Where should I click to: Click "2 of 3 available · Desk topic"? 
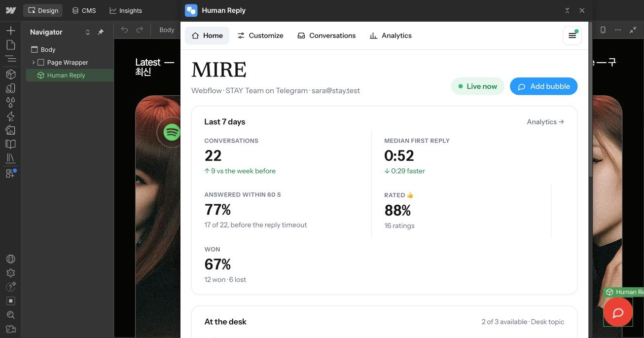pos(523,322)
